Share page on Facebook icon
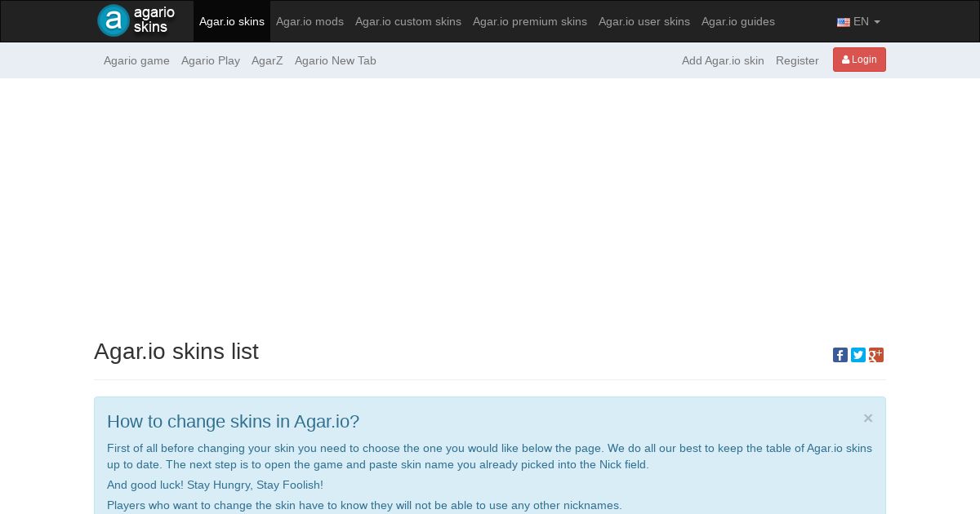Viewport: 980px width, 514px height. (840, 355)
